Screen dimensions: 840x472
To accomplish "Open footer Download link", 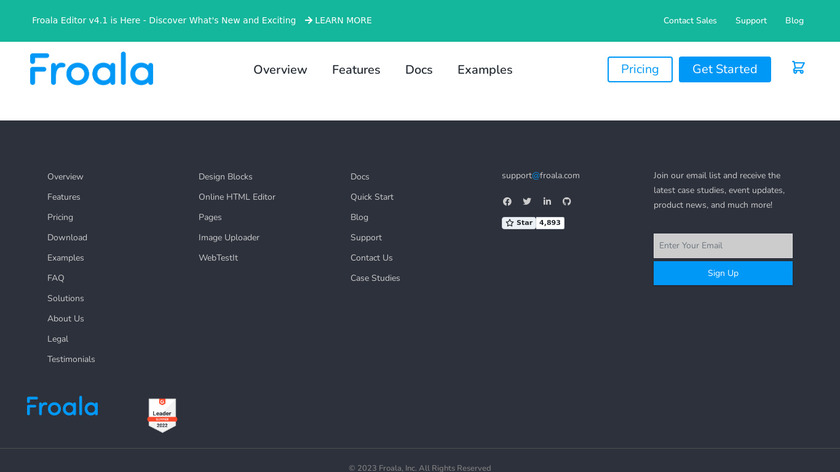I will tap(67, 237).
